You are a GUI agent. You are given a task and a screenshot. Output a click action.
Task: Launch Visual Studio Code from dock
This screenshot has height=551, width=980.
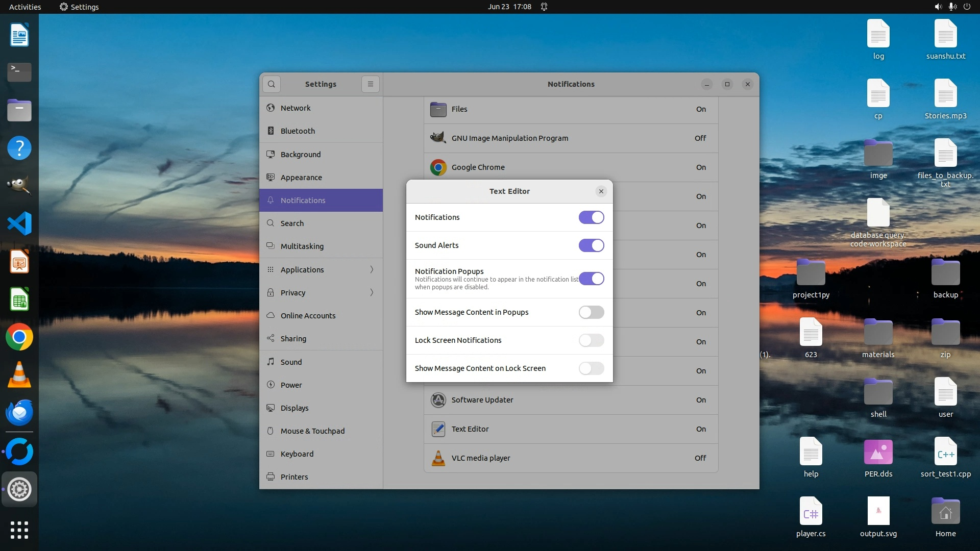(x=19, y=223)
